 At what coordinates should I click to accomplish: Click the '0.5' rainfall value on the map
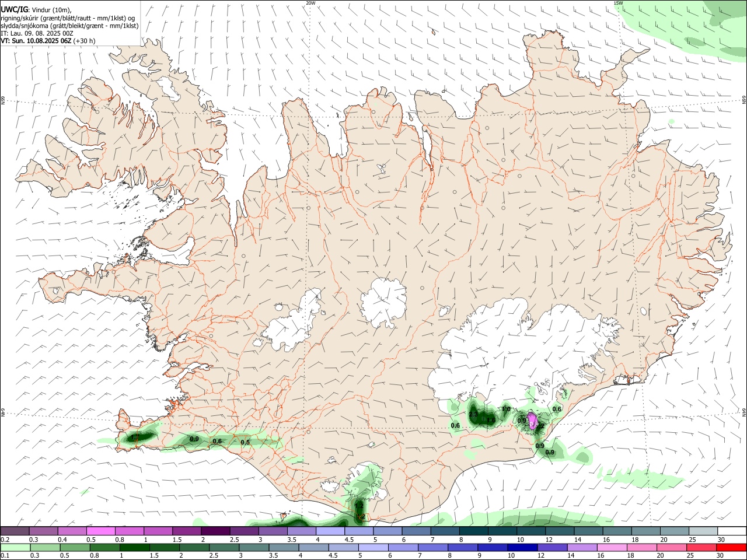point(245,442)
